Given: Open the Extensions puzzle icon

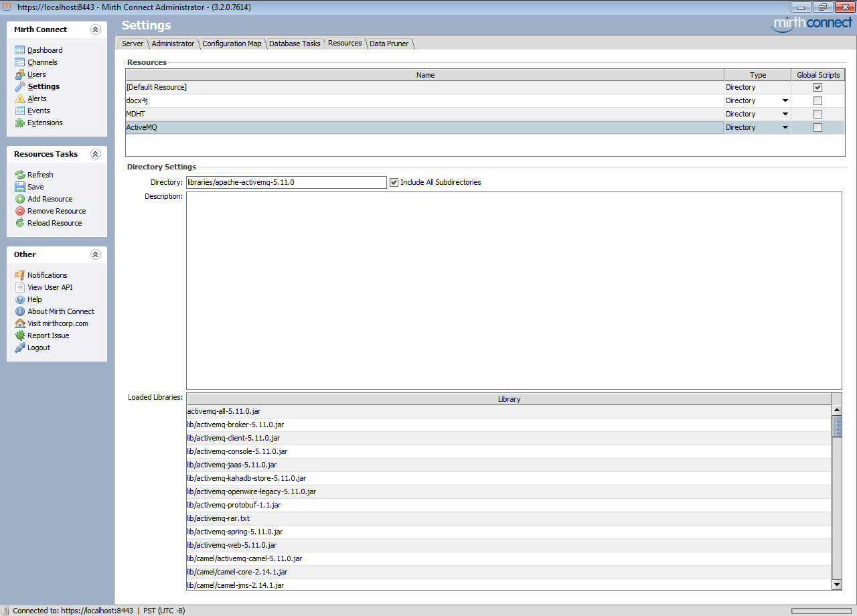Looking at the screenshot, I should click(x=20, y=123).
